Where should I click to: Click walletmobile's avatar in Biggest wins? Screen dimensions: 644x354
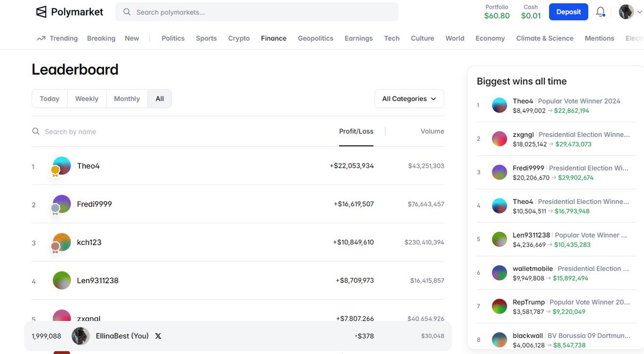click(x=500, y=273)
